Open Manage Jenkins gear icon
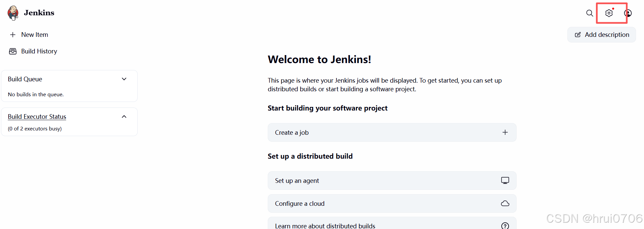The image size is (644, 229). coord(609,13)
